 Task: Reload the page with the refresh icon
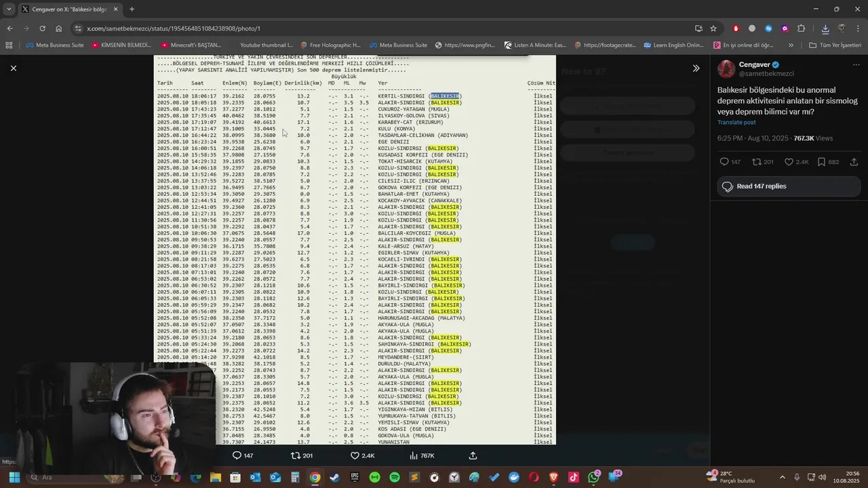(42, 28)
